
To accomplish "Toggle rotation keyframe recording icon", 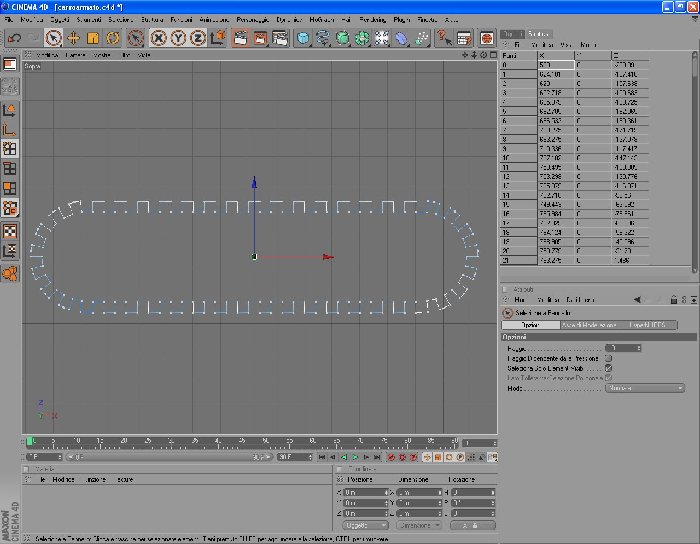I will tap(449, 457).
